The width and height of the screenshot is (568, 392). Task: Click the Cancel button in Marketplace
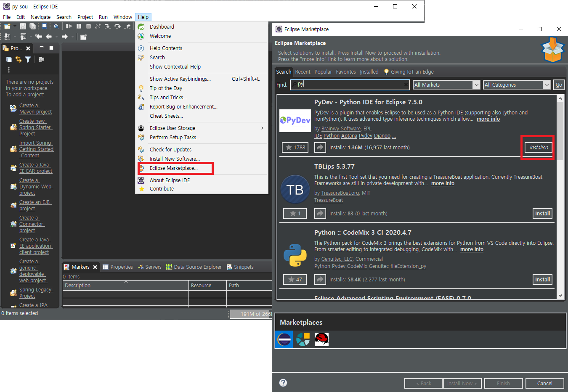click(544, 383)
